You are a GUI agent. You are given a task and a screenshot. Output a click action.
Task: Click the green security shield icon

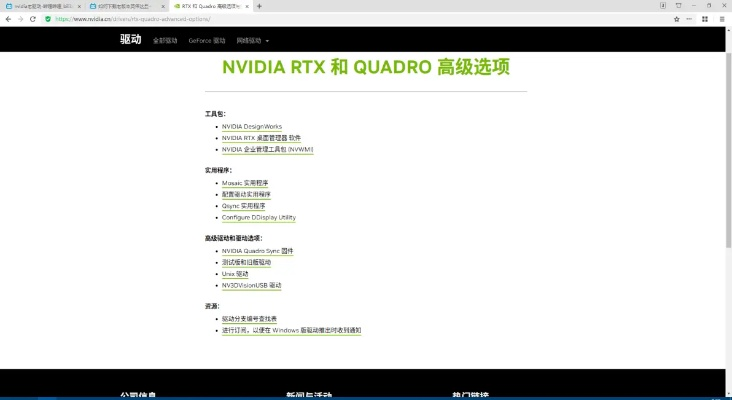[x=48, y=18]
